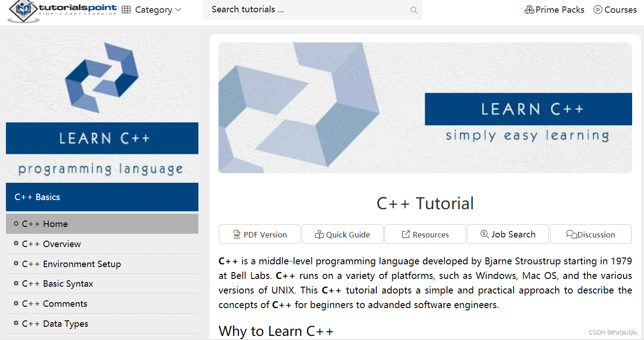This screenshot has height=340, width=644.
Task: Open the Discussion button
Action: (x=591, y=234)
